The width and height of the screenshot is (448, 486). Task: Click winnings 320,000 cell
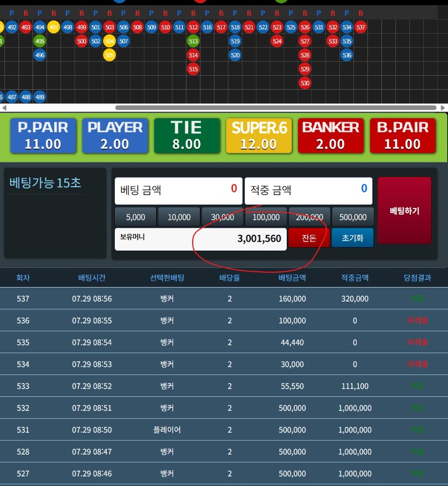355,299
